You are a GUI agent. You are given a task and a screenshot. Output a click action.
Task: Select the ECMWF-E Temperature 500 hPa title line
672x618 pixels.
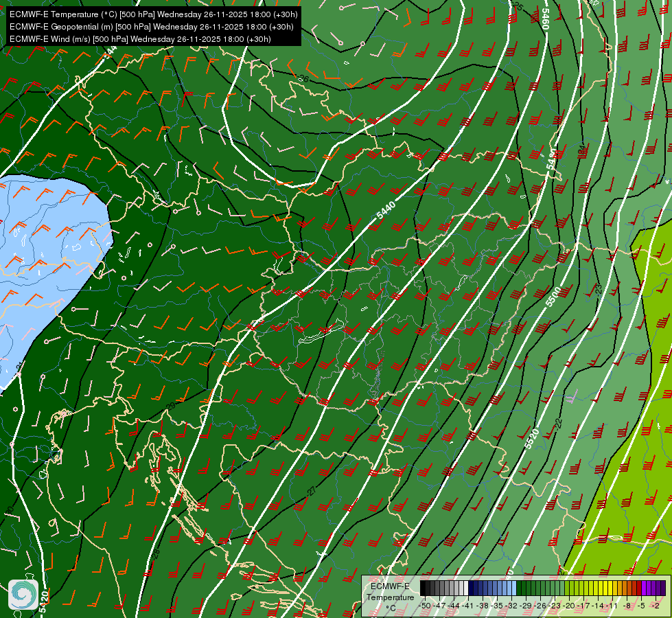point(154,14)
